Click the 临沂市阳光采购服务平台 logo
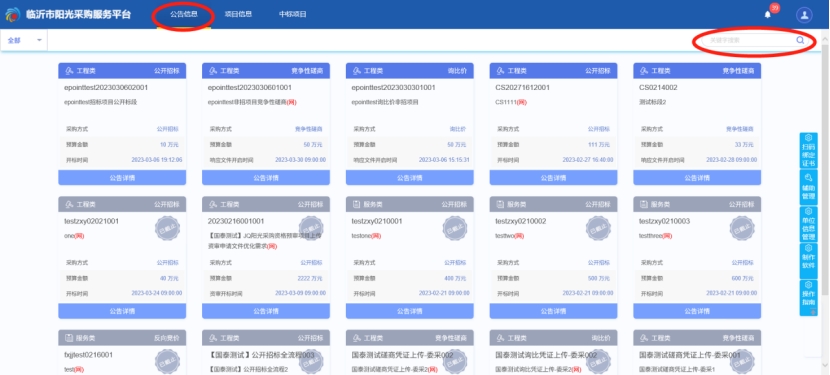 pyautogui.click(x=12, y=15)
